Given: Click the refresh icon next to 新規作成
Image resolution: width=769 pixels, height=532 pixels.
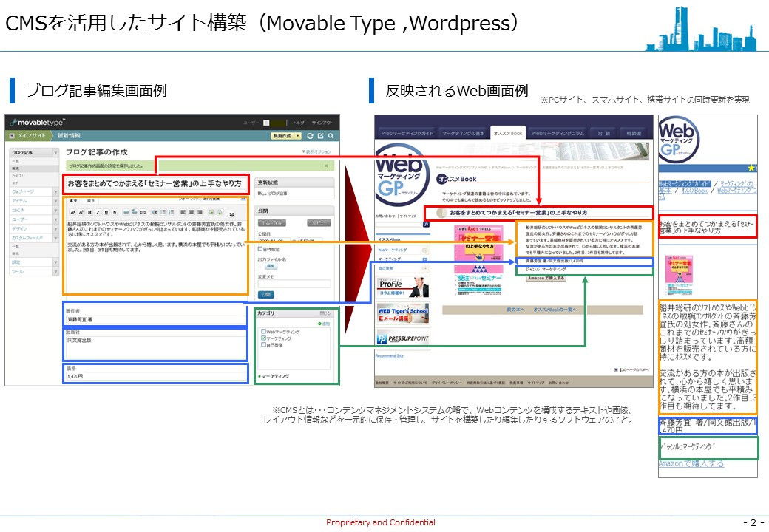Looking at the screenshot, I should tap(310, 136).
